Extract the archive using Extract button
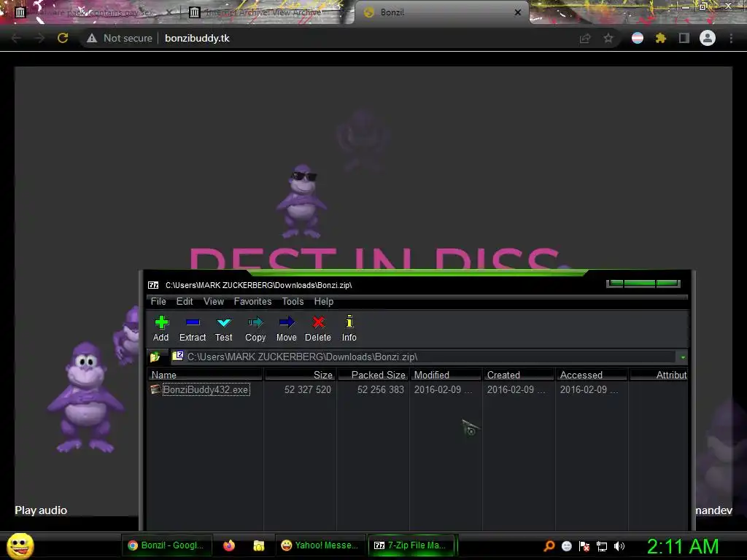 (193, 329)
